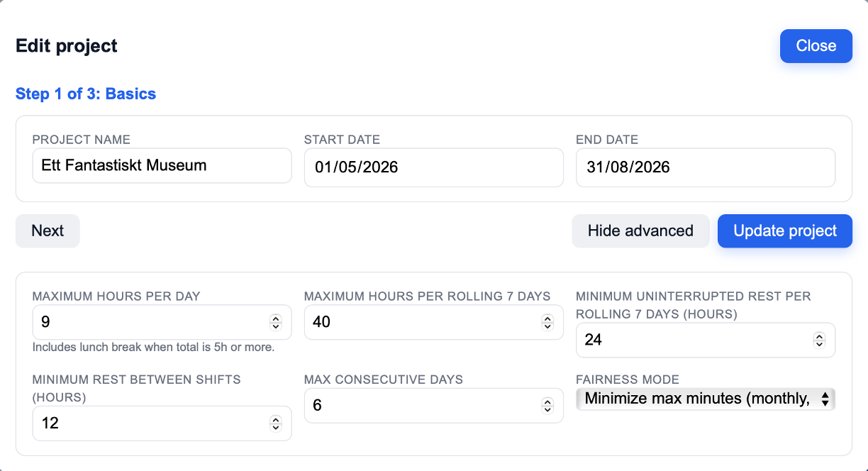This screenshot has width=868, height=471.
Task: Increment Maximum Hours Per Rolling 7 Days
Action: point(547,318)
